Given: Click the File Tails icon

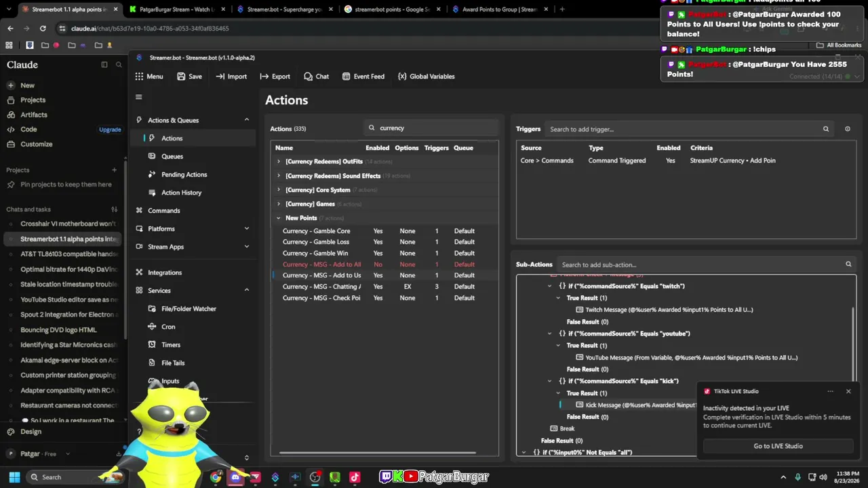Looking at the screenshot, I should [152, 363].
